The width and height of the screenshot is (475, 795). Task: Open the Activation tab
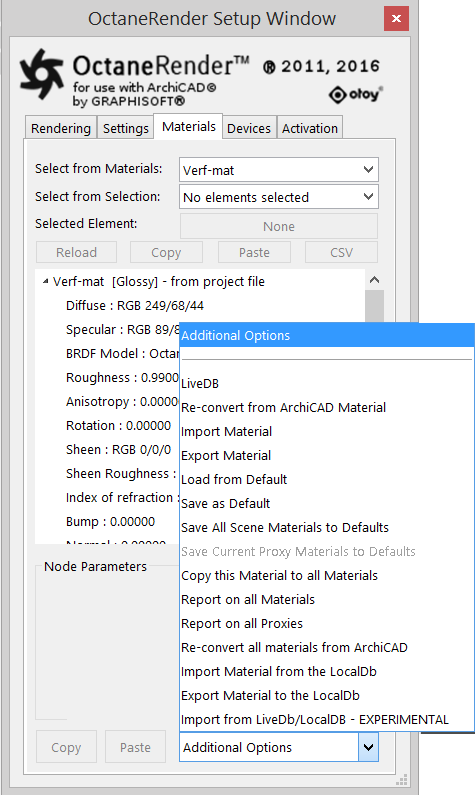click(x=310, y=128)
